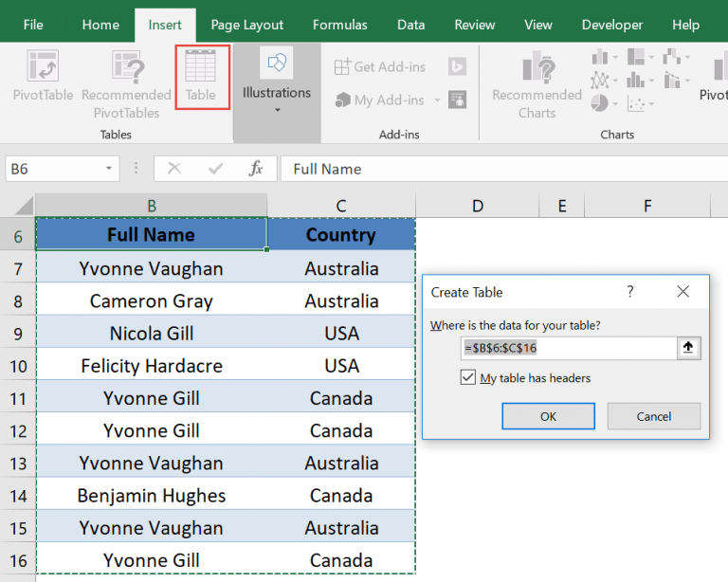Insert a line or area chart

point(600,80)
